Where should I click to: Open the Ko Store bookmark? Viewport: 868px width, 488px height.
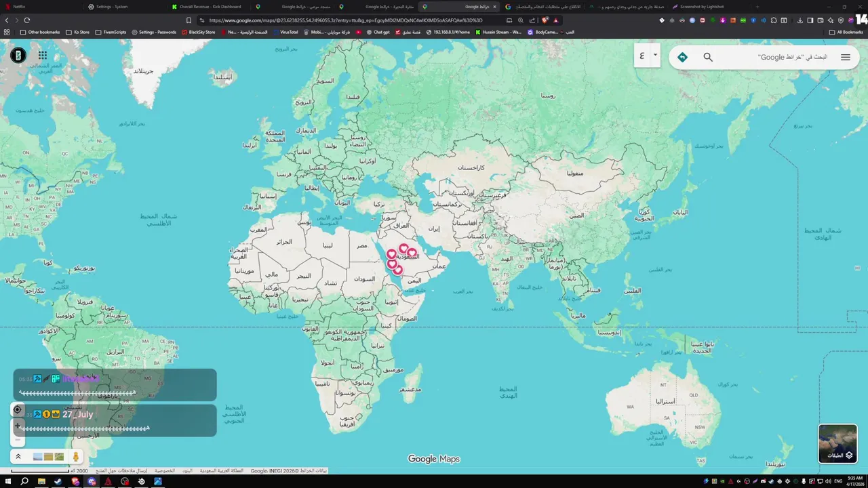click(77, 32)
